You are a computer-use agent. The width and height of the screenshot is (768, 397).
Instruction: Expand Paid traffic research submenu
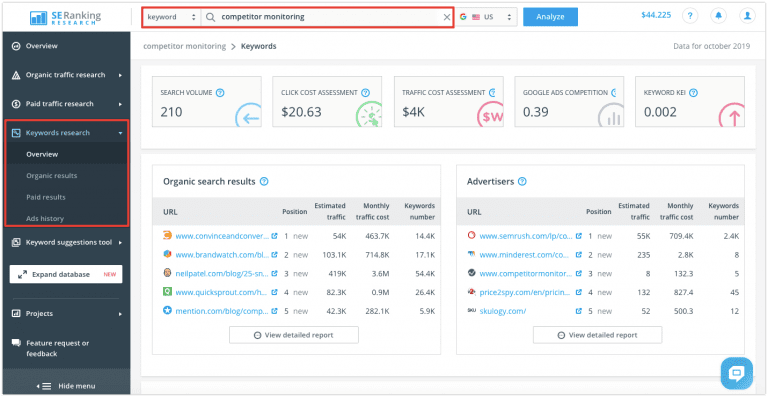(120, 104)
